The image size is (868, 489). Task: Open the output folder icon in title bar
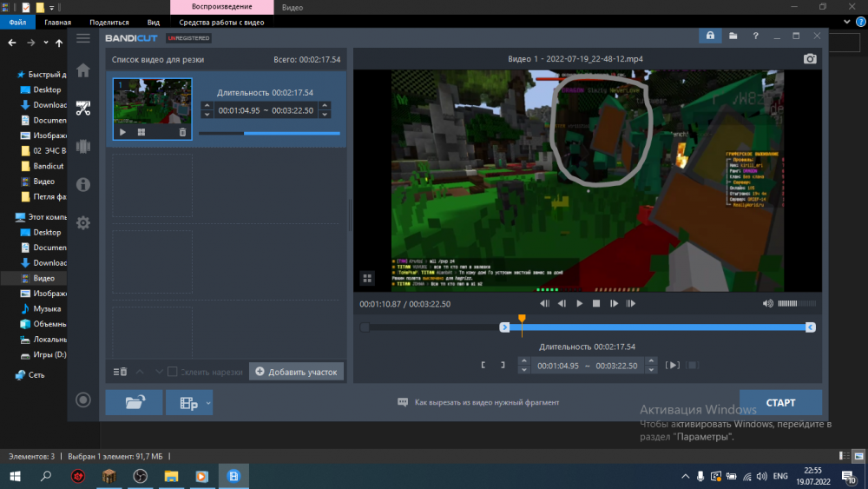click(x=733, y=36)
